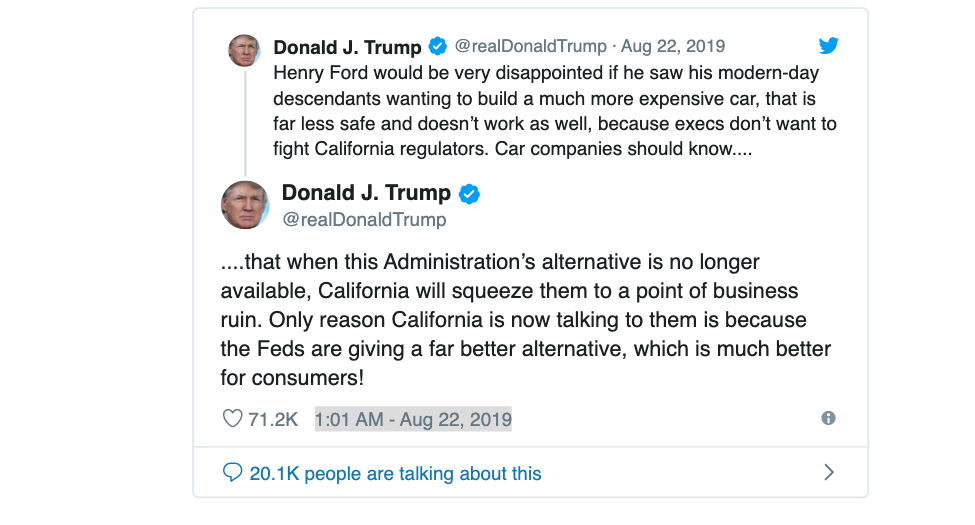The height and width of the screenshot is (525, 975).
Task: Click the parent tweet's Aug 22, 2019 date
Action: 673,47
